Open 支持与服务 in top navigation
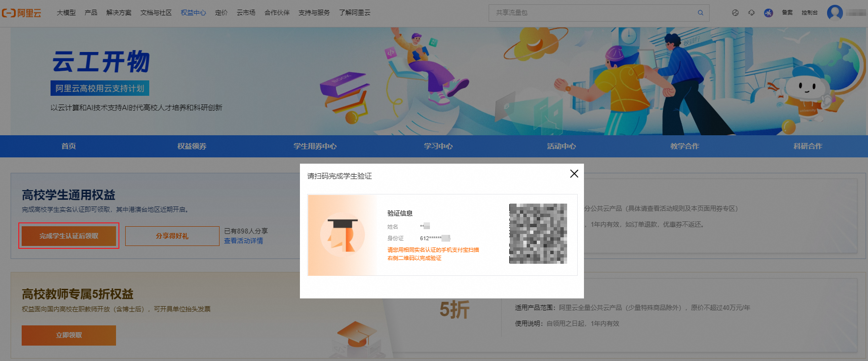The width and height of the screenshot is (868, 361). click(314, 13)
